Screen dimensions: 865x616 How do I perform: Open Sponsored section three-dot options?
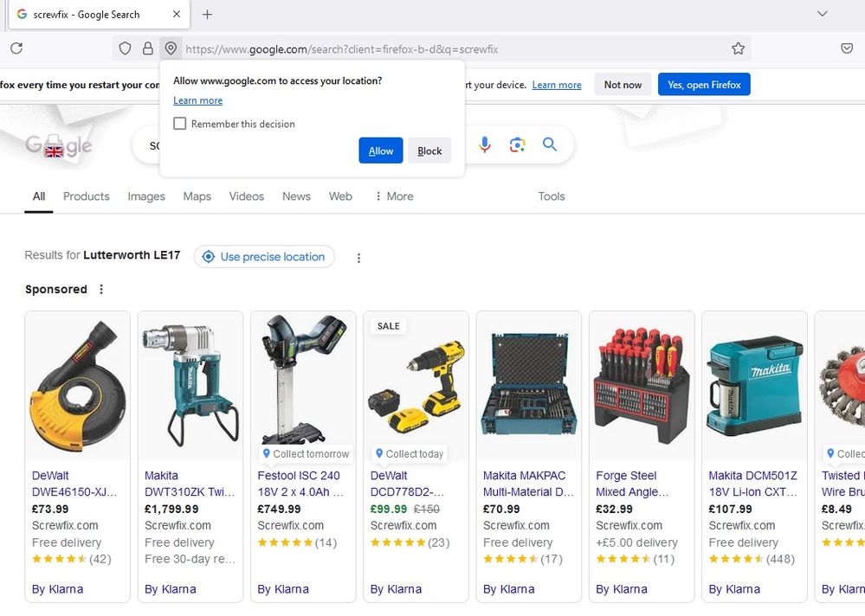101,290
